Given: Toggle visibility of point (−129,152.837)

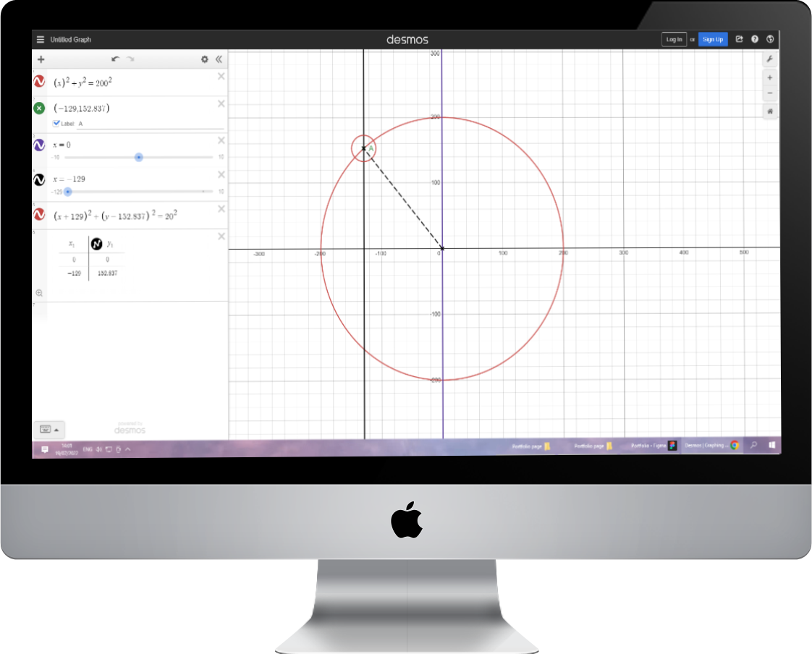Looking at the screenshot, I should pos(39,108).
